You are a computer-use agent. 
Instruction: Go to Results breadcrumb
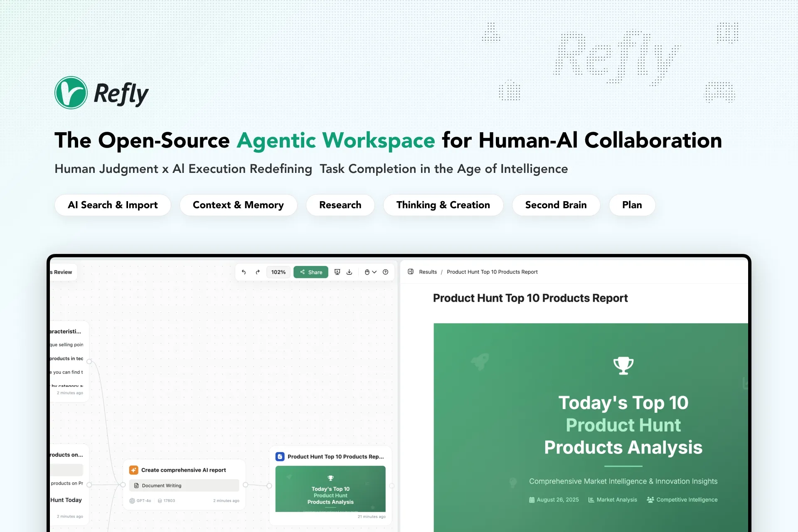coord(428,272)
